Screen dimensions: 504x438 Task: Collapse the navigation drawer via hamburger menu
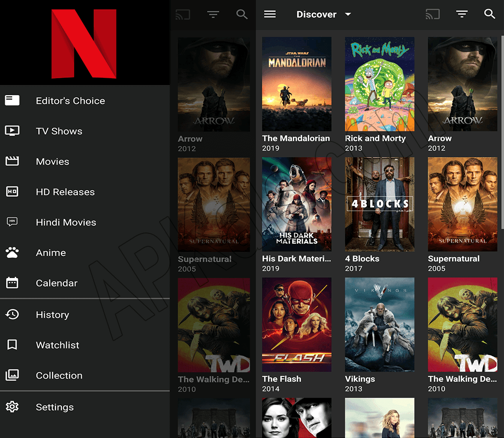coord(270,14)
